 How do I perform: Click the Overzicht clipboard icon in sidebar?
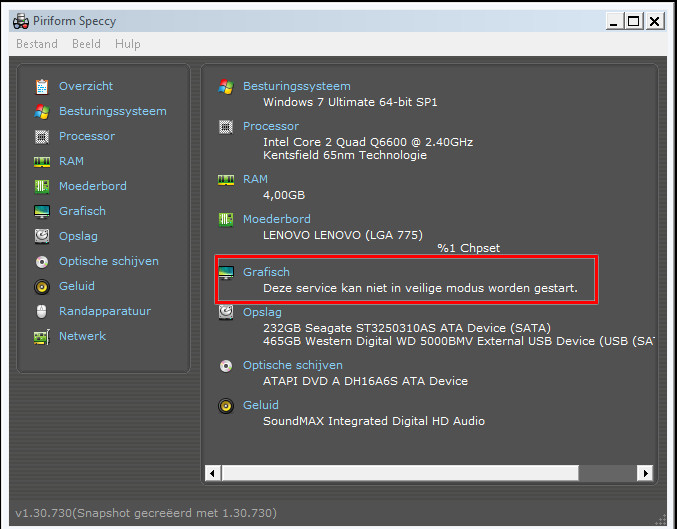tap(42, 86)
